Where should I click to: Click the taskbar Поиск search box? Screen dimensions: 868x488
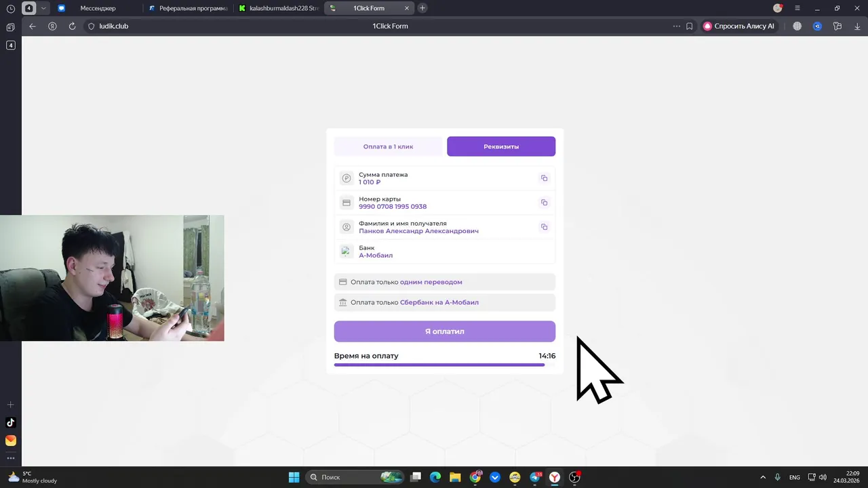click(x=354, y=477)
